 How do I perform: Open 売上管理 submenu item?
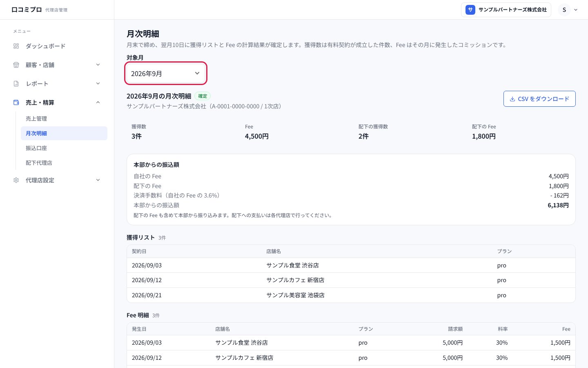tap(64, 119)
